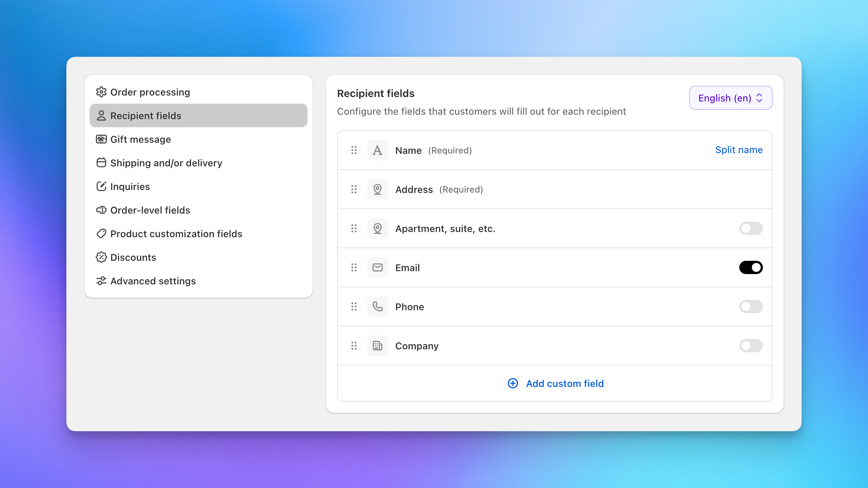Click the letter A icon for Name
Image resolution: width=868 pixels, height=488 pixels.
click(377, 150)
